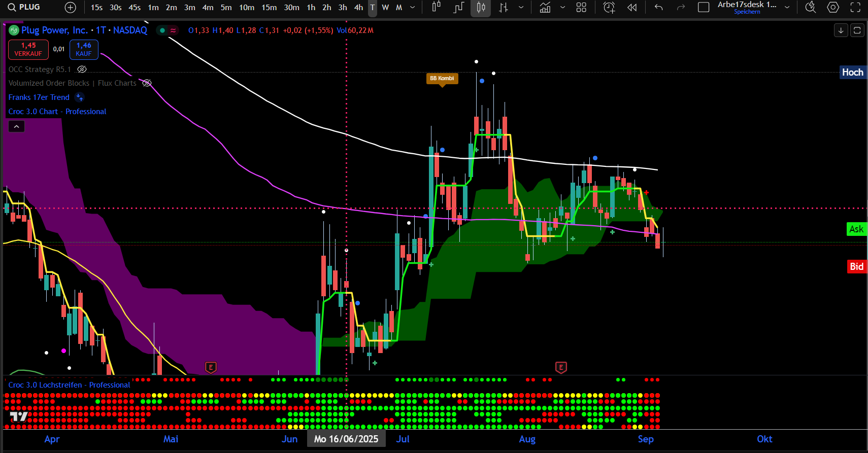Open the indicators chart icon
868x453 pixels.
tap(545, 8)
